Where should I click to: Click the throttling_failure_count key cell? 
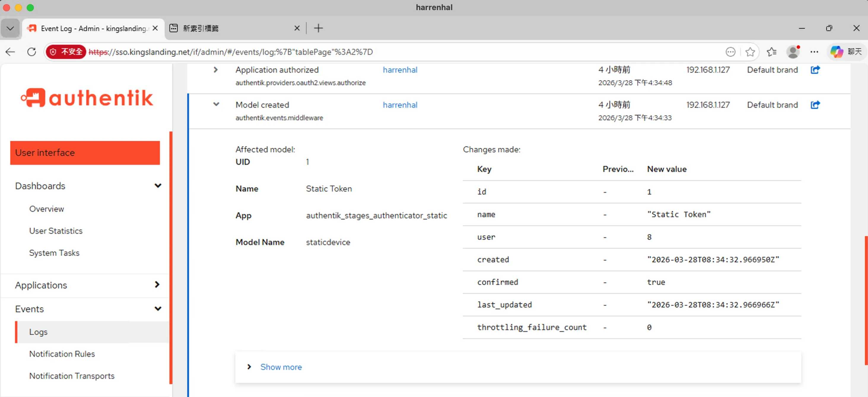[532, 327]
